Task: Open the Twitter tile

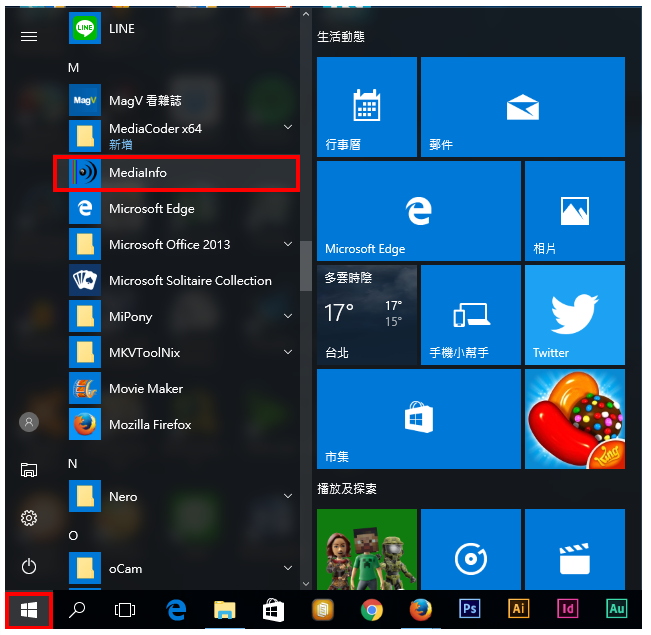Action: (575, 315)
